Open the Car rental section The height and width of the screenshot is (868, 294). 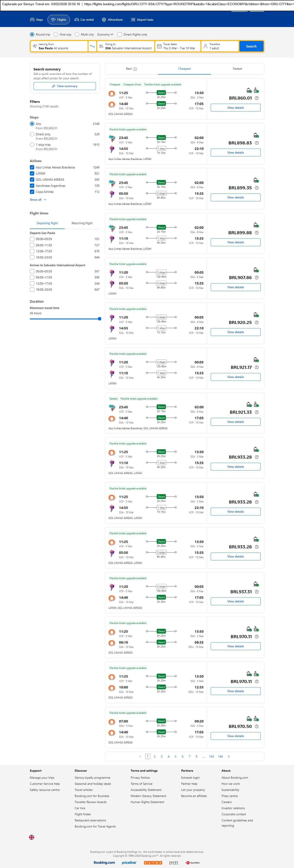click(x=84, y=20)
